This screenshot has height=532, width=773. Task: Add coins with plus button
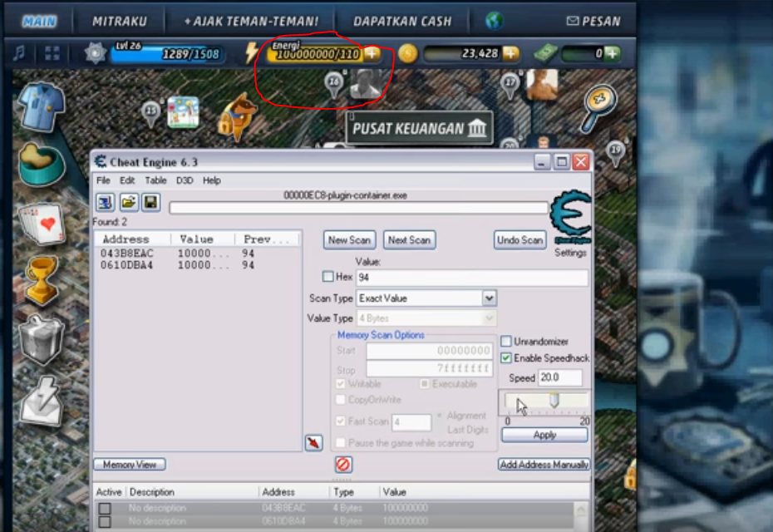pyautogui.click(x=510, y=53)
